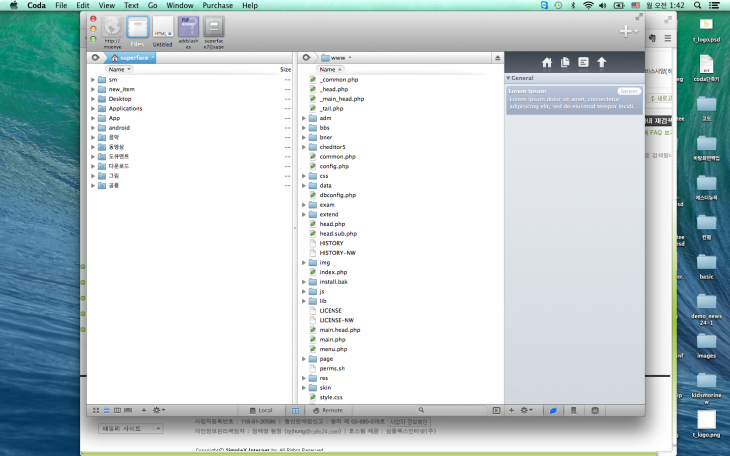Click the Local button in bottom bar

point(261,410)
